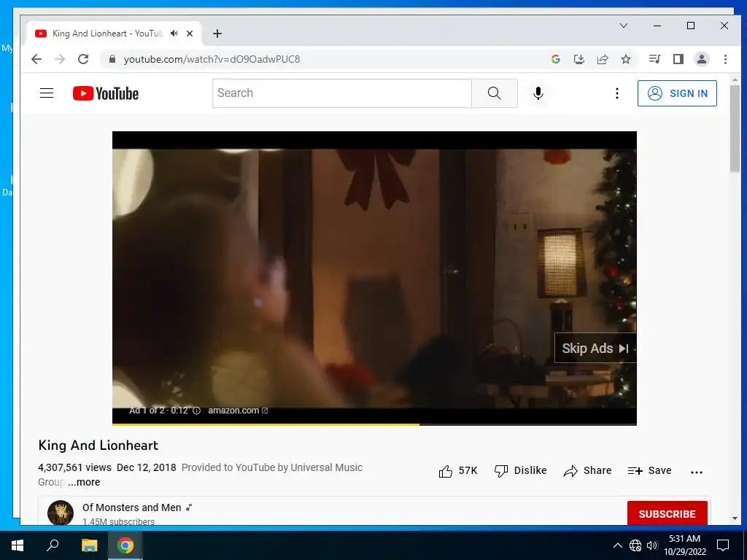Share the video
The height and width of the screenshot is (560, 747).
587,471
